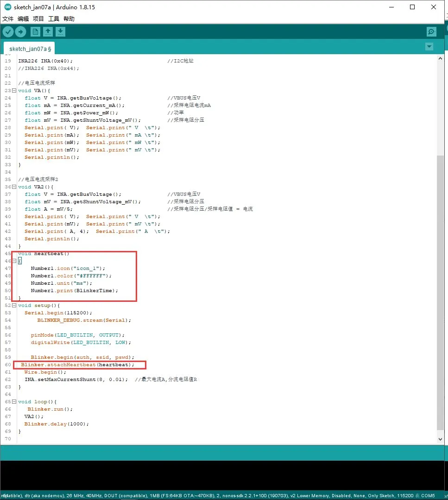448x500 pixels.
Task: Click the Arduino logo in the title bar
Action: [7, 7]
